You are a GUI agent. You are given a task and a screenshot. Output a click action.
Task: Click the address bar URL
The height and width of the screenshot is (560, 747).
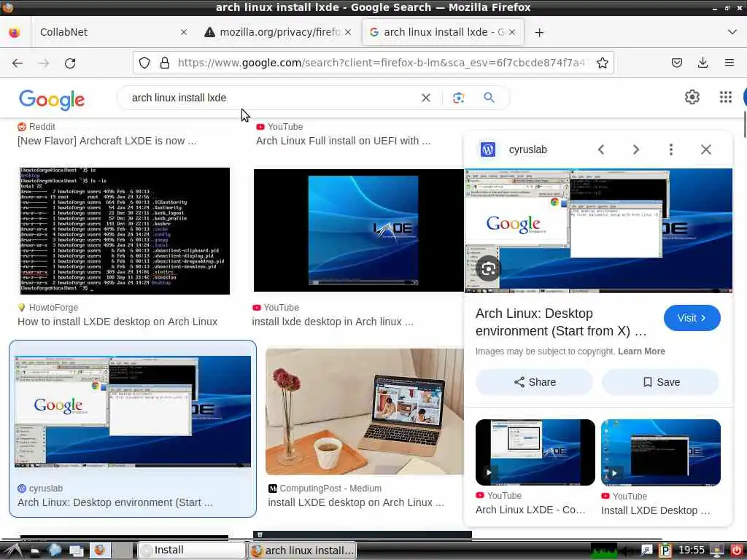tap(381, 63)
